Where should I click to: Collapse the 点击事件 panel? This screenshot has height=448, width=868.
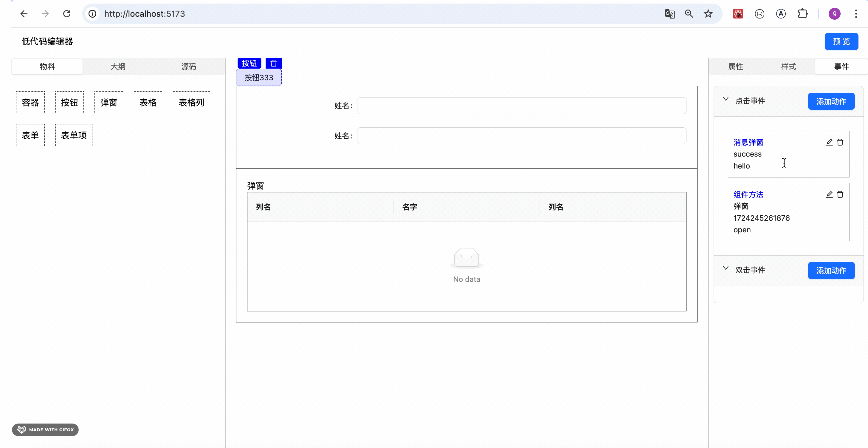point(726,99)
